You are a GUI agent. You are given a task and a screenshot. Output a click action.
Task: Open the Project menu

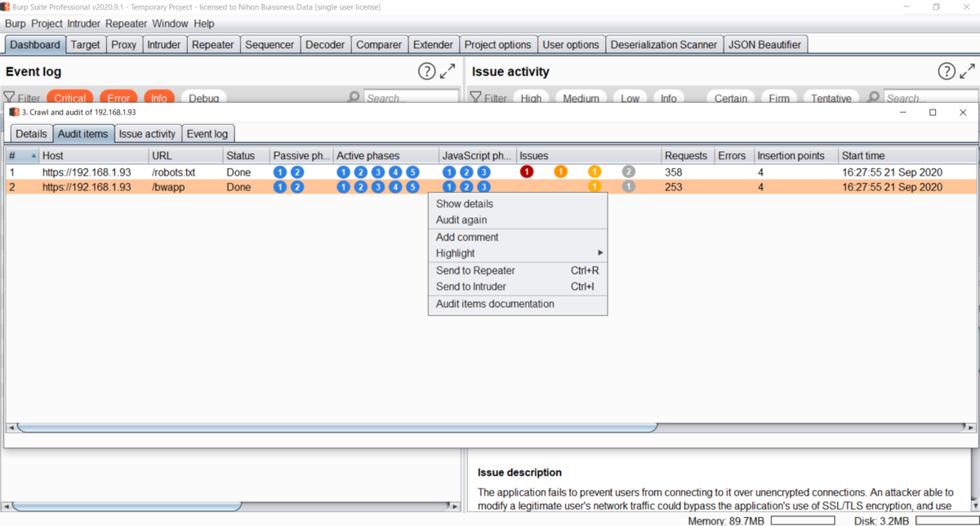(47, 24)
